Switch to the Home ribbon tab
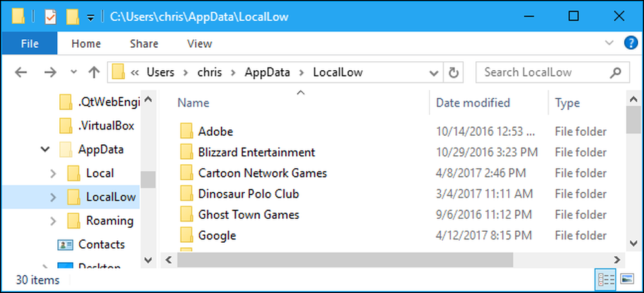 [86, 44]
